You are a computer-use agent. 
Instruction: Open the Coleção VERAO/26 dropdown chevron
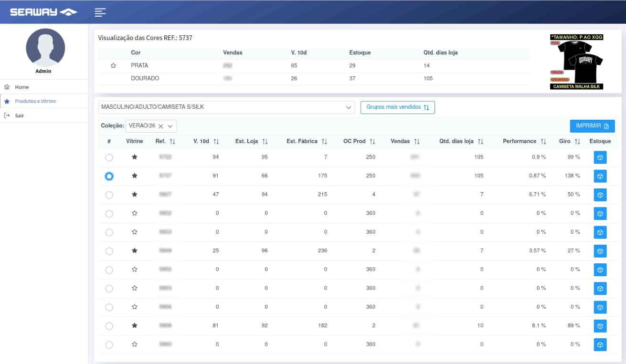pyautogui.click(x=170, y=126)
